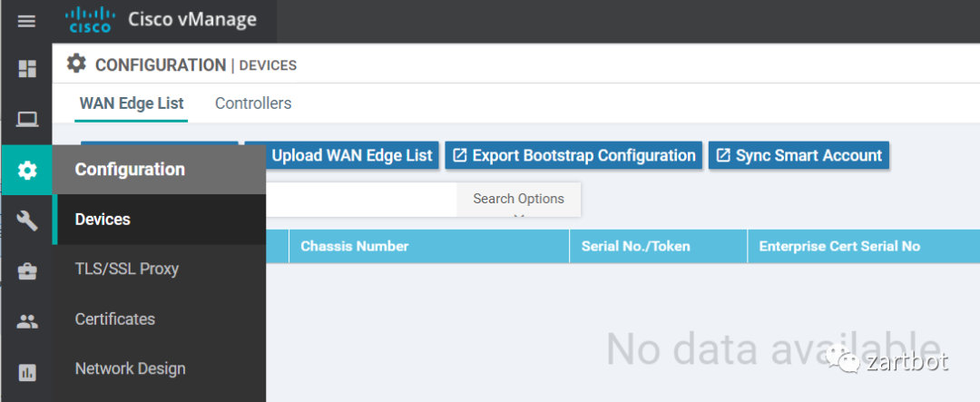Open the Dashboard grid icon in sidebar
Image resolution: width=980 pixels, height=402 pixels.
(x=27, y=69)
